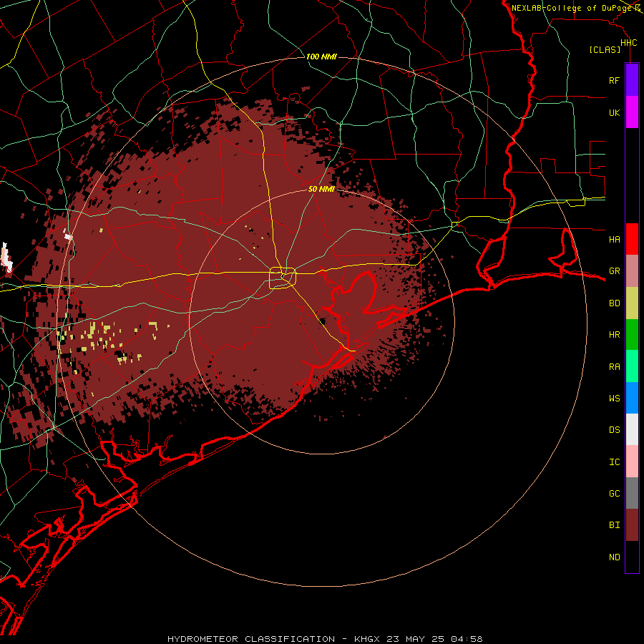644x644 pixels.
Task: Click the 04:58 timestamp text
Action: click(x=467, y=639)
